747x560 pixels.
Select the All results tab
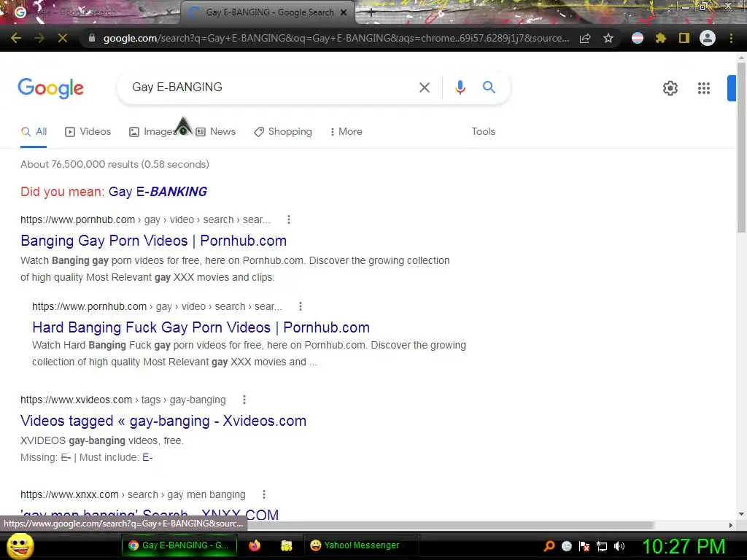[34, 131]
